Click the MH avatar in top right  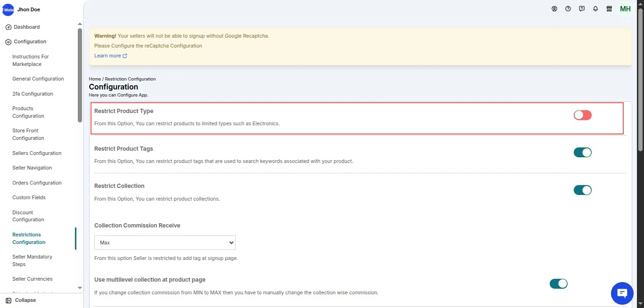(x=625, y=9)
